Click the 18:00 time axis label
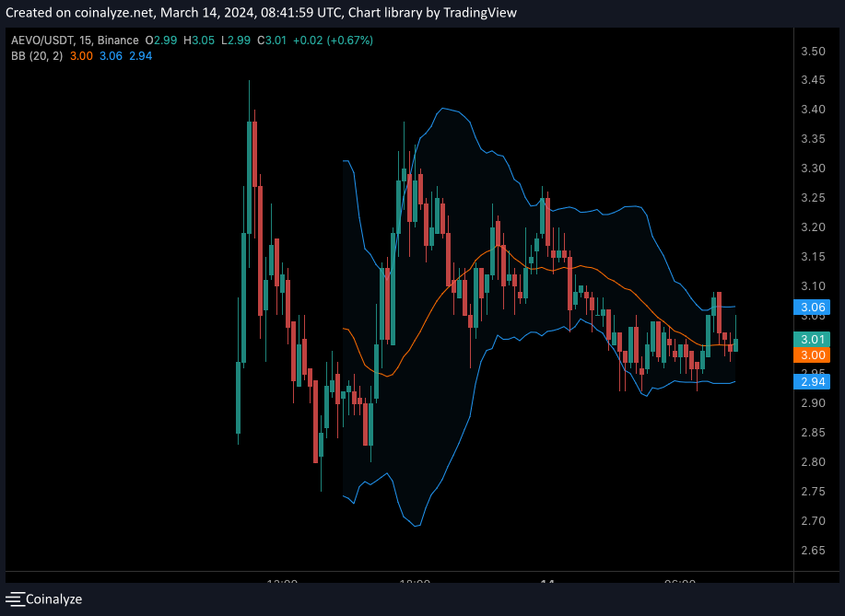This screenshot has width=845, height=616. click(x=416, y=583)
